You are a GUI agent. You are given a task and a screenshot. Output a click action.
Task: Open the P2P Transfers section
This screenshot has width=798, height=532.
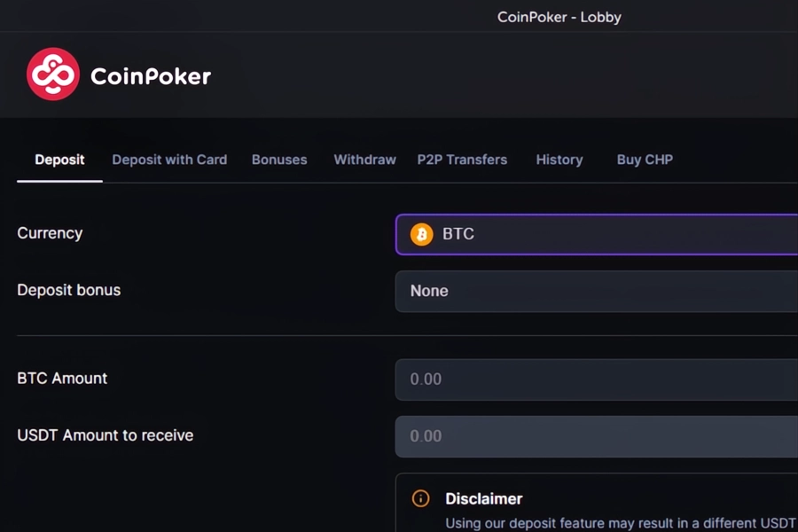(x=462, y=160)
